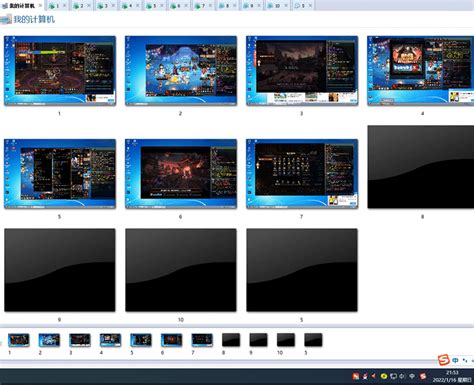Select the powered-off virtual machine 8 thumbnail
The image size is (474, 385).
point(421,167)
